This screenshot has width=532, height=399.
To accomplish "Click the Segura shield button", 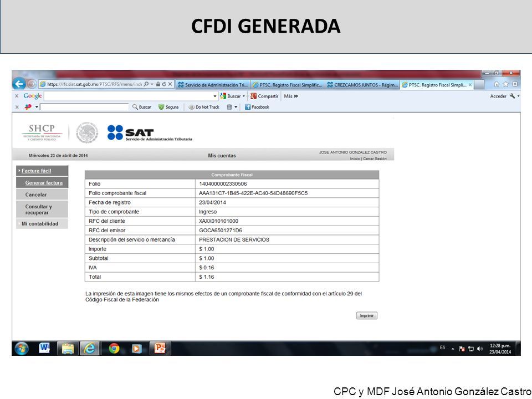I will coord(168,107).
